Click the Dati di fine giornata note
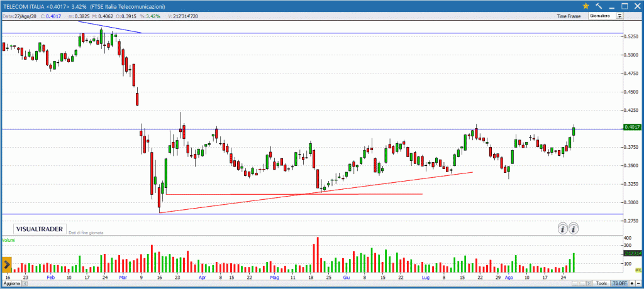The height and width of the screenshot is (289, 644). point(86,232)
